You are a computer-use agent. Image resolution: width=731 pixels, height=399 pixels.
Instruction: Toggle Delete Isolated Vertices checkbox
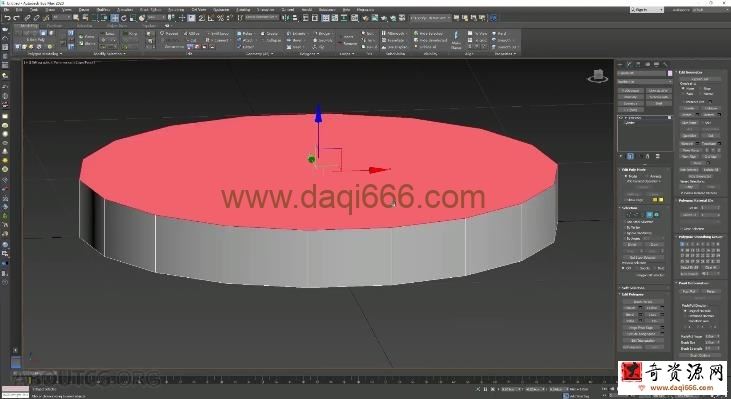(682, 193)
